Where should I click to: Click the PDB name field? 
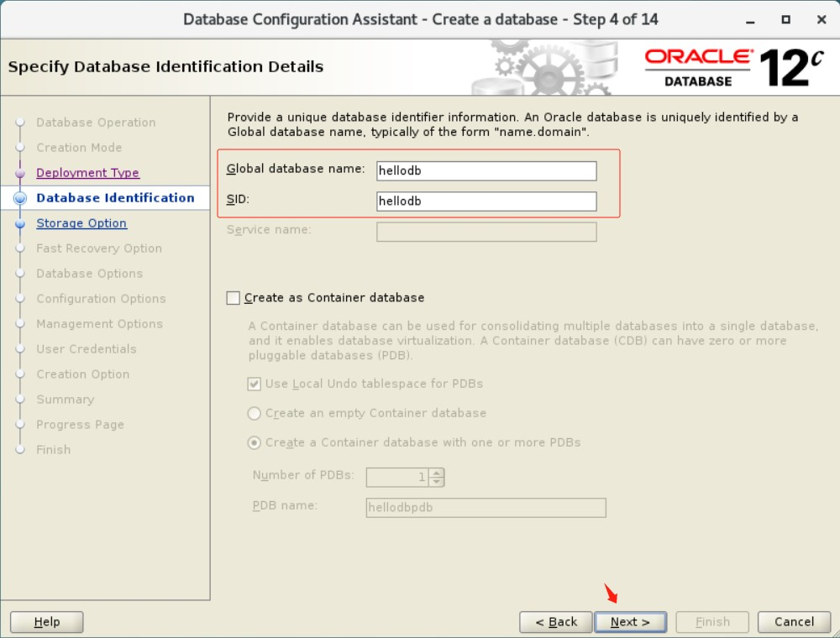[486, 507]
